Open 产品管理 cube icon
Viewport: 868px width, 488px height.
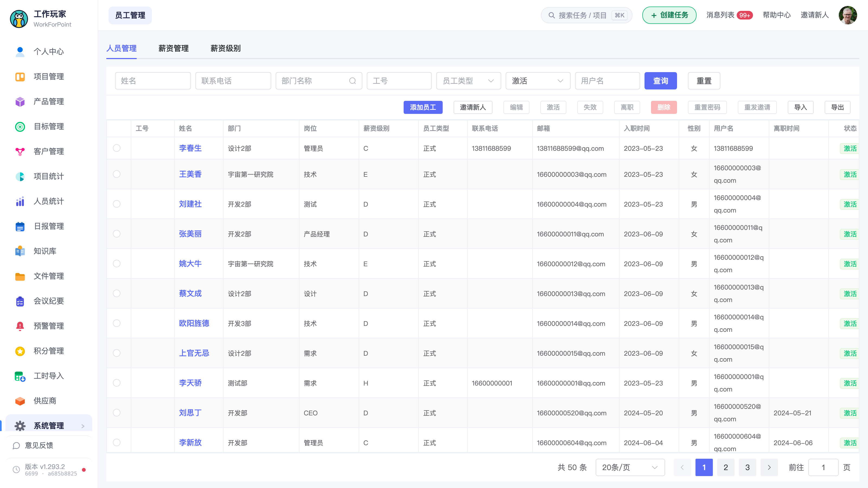coord(20,101)
